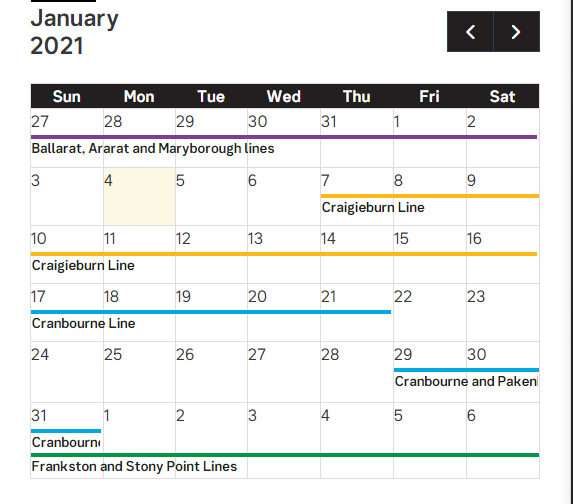
Task: Open Craigieburn Line event in week of January 10
Action: pyautogui.click(x=83, y=265)
